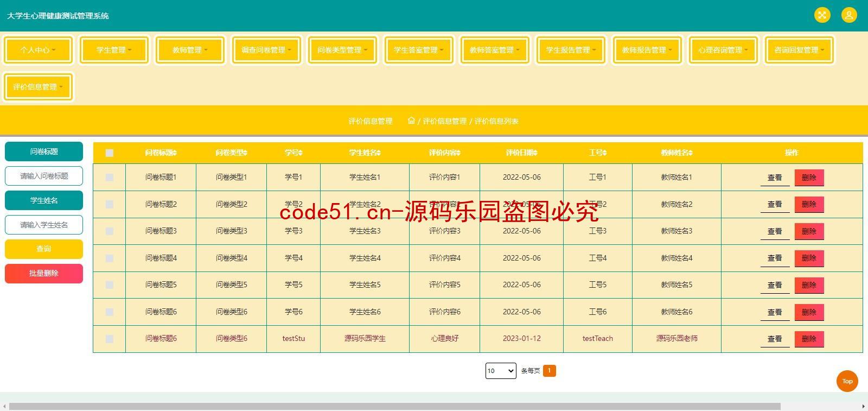Click the 教师姓名4 cell
Viewport: 868px width, 411px height.
click(x=676, y=258)
